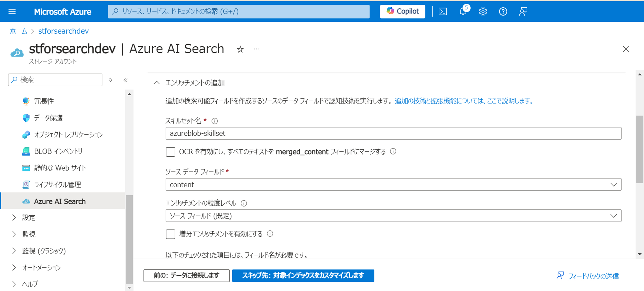Click the BLOB インベントリ icon
The height and width of the screenshot is (291, 644).
[x=26, y=151]
